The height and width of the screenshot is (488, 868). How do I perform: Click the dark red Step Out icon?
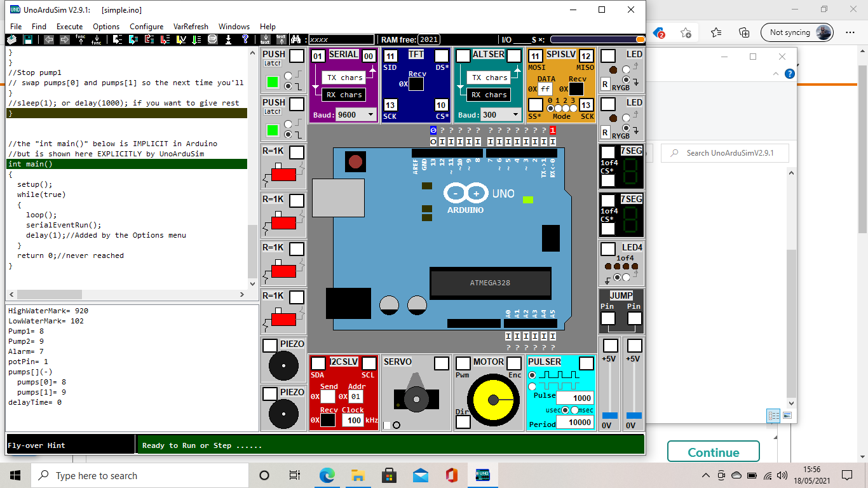pos(149,39)
